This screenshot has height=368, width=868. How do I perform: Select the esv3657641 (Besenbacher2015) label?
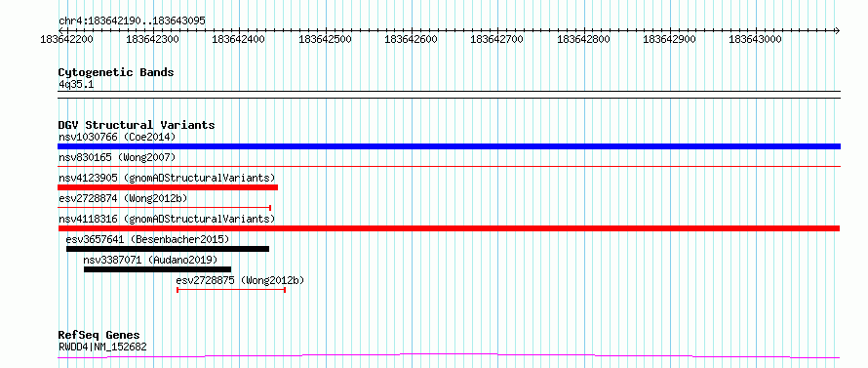coord(147,239)
